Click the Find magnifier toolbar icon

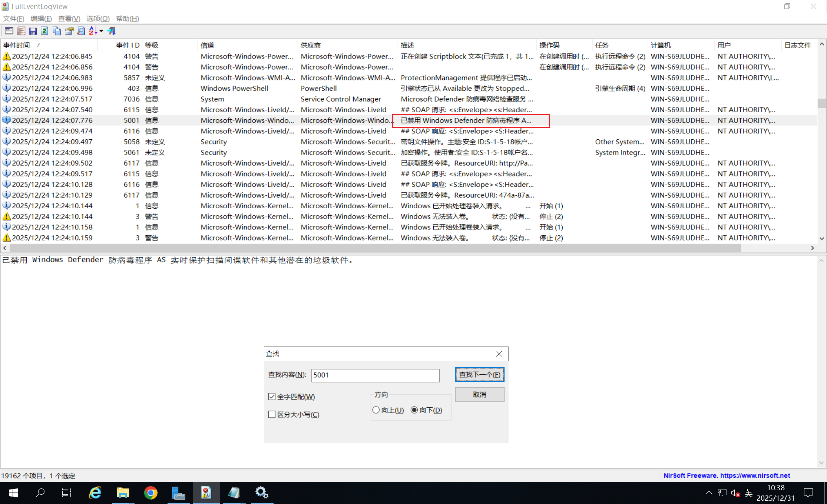[x=81, y=31]
